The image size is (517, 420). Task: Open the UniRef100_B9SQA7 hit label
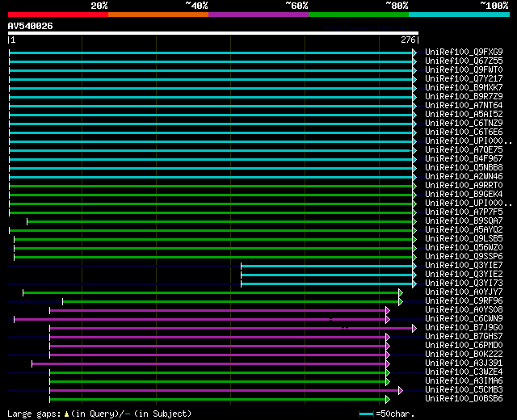(464, 221)
